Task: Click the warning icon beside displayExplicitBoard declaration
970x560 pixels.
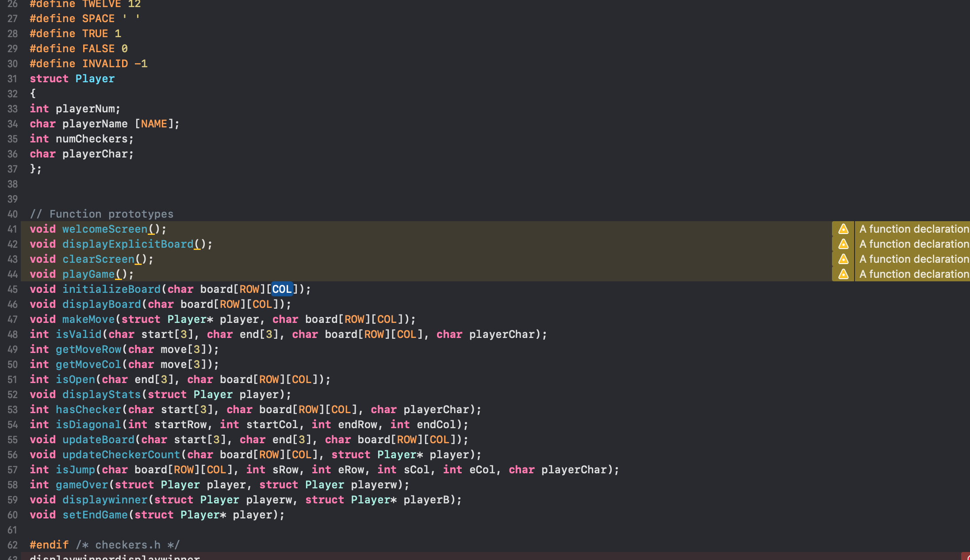Action: click(x=843, y=244)
